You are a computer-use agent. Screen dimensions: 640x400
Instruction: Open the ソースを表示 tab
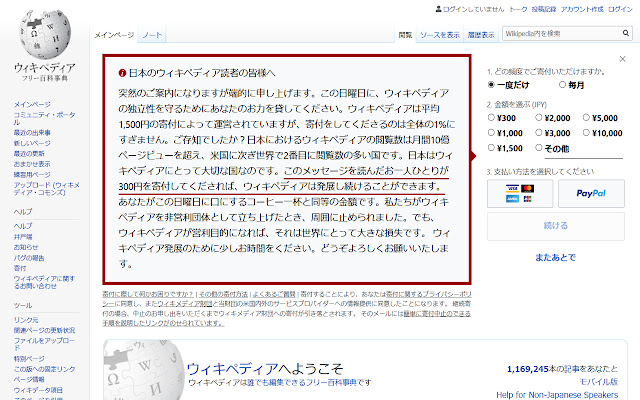[x=440, y=35]
